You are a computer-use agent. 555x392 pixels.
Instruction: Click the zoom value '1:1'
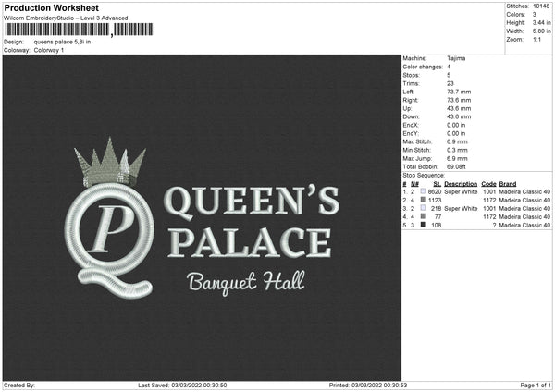[x=536, y=39]
